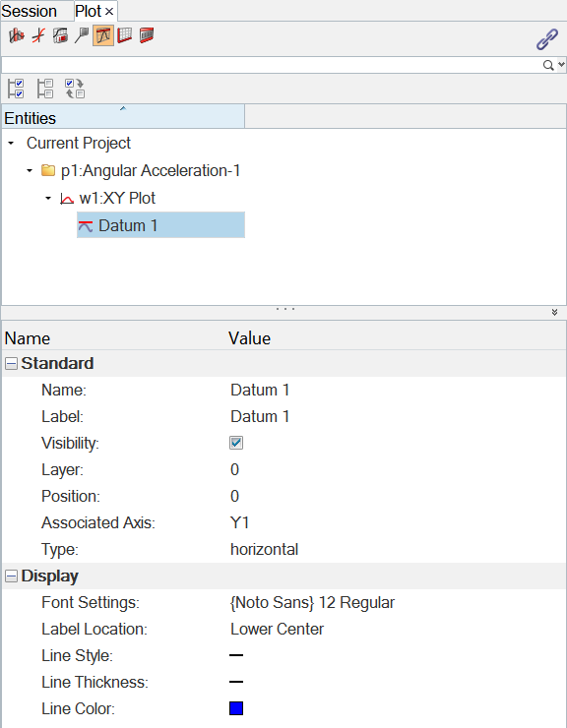Click the deselect all checkboxes tree icon
The height and width of the screenshot is (728, 567).
(x=45, y=89)
